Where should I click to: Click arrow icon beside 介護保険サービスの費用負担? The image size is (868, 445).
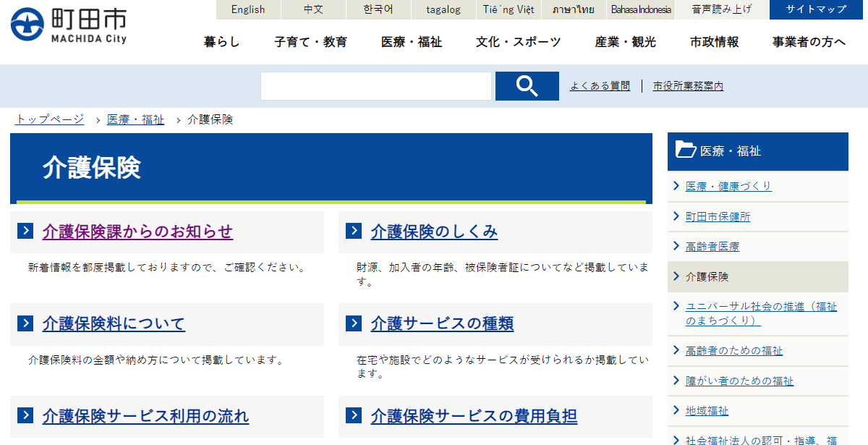[x=354, y=415]
